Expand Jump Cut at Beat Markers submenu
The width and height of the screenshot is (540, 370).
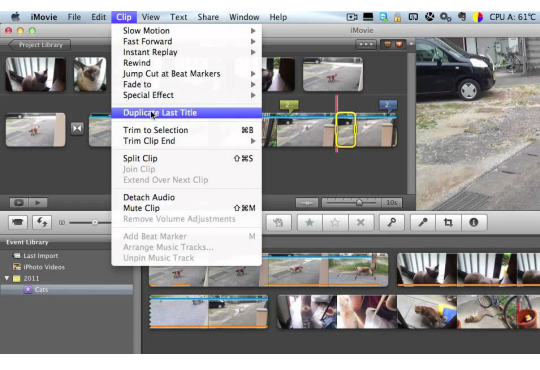[253, 74]
